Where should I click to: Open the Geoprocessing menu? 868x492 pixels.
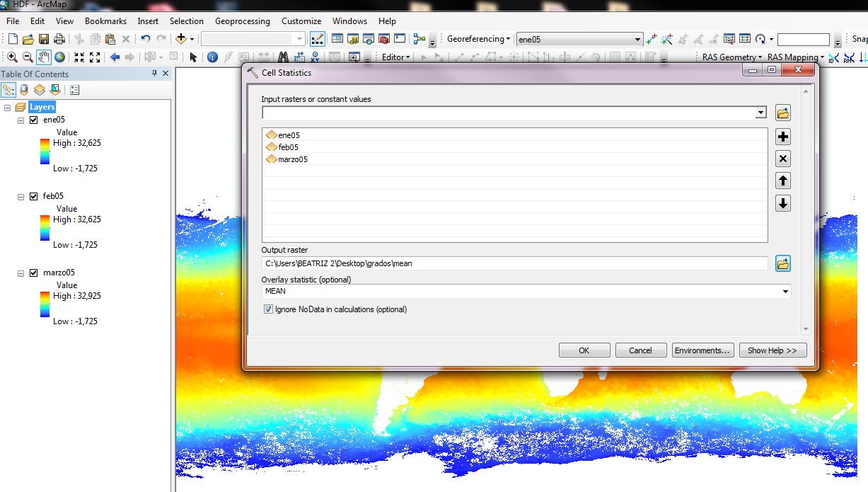point(243,21)
